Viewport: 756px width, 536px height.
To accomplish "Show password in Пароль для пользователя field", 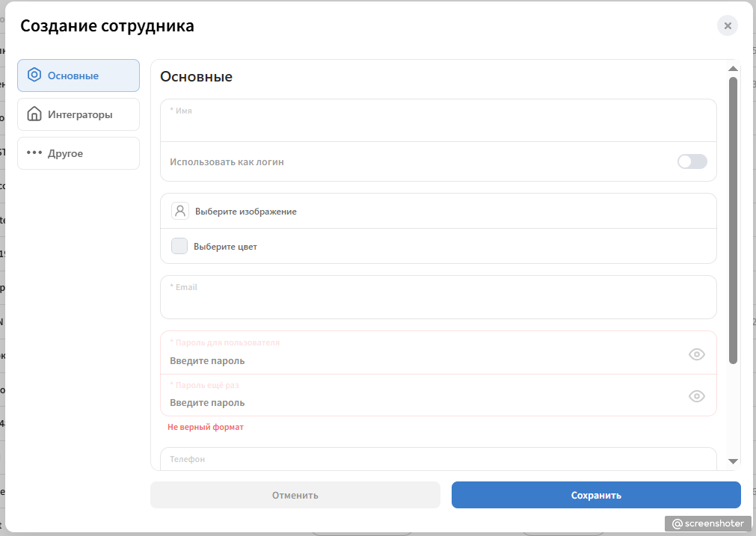I will 697,354.
